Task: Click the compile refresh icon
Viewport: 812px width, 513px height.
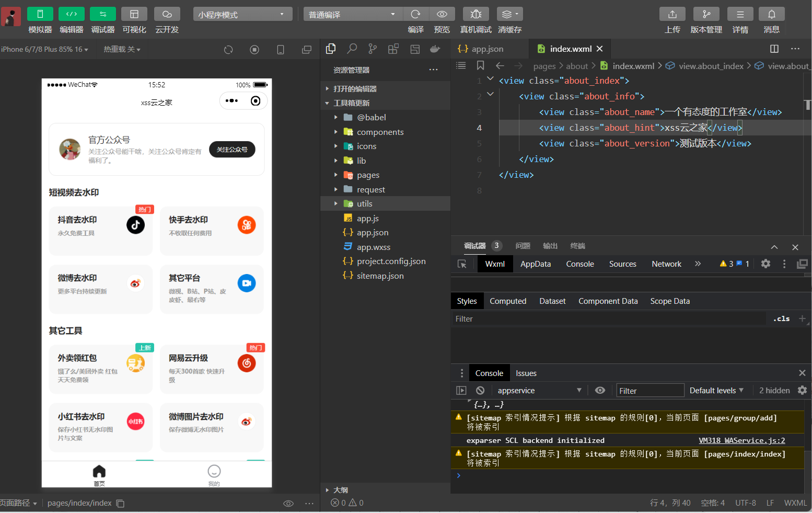Action: [x=416, y=14]
